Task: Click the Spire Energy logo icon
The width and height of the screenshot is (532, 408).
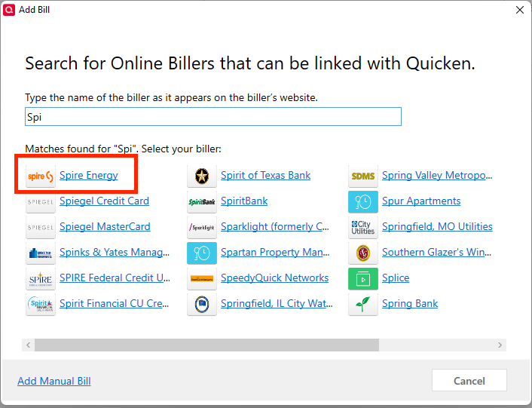Action: (41, 176)
